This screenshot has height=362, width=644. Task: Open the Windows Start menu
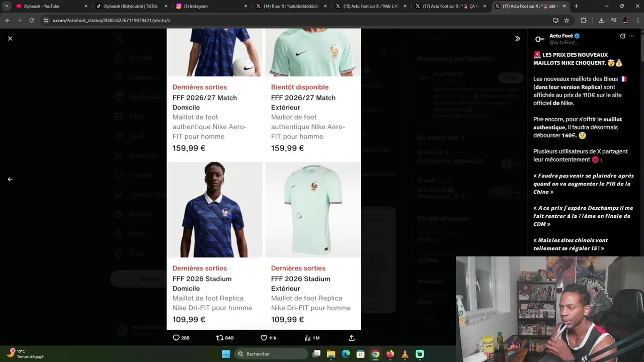point(226,354)
